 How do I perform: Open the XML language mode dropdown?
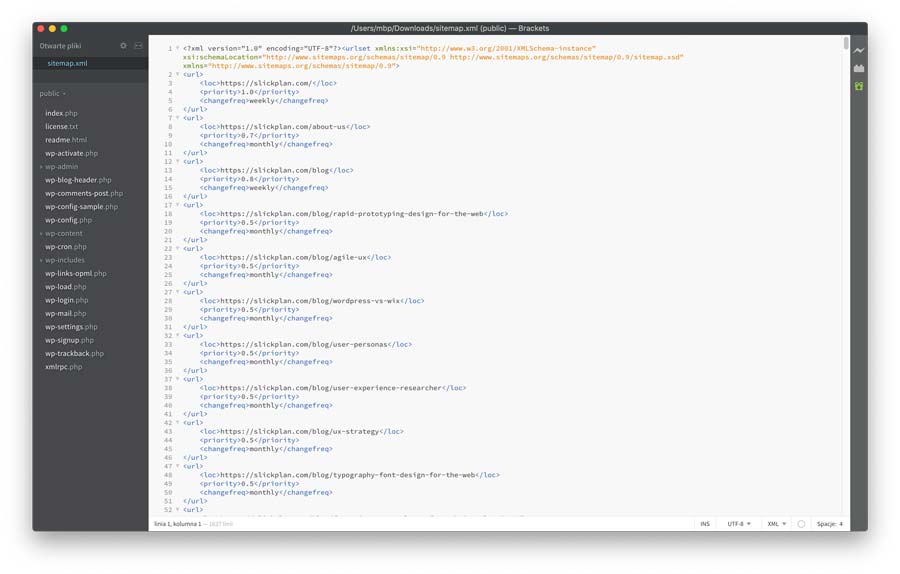click(777, 523)
